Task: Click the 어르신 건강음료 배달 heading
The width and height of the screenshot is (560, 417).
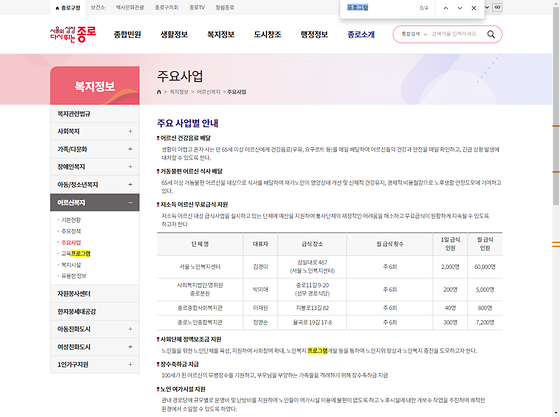Action: [x=185, y=138]
